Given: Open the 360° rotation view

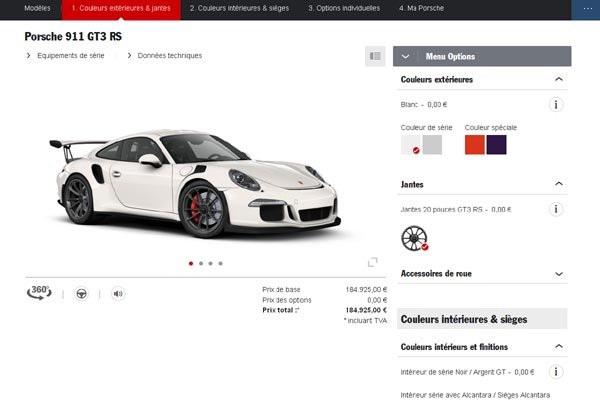Looking at the screenshot, I should [39, 293].
